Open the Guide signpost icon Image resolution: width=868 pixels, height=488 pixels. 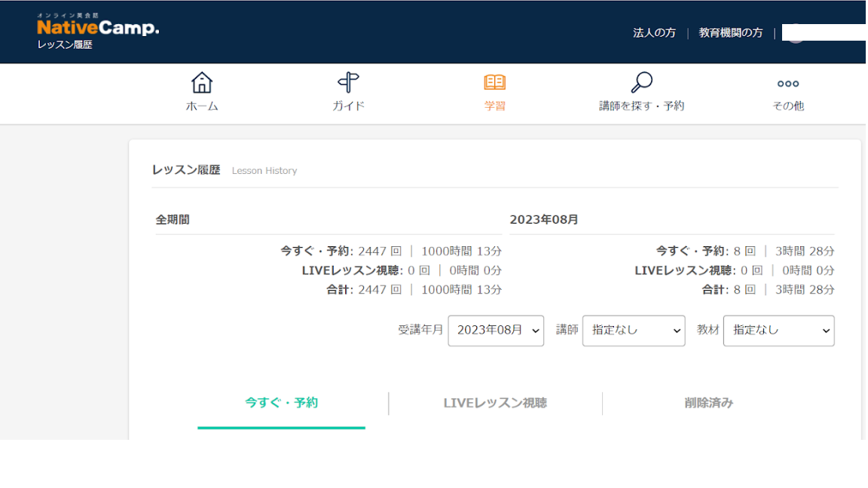tap(348, 82)
